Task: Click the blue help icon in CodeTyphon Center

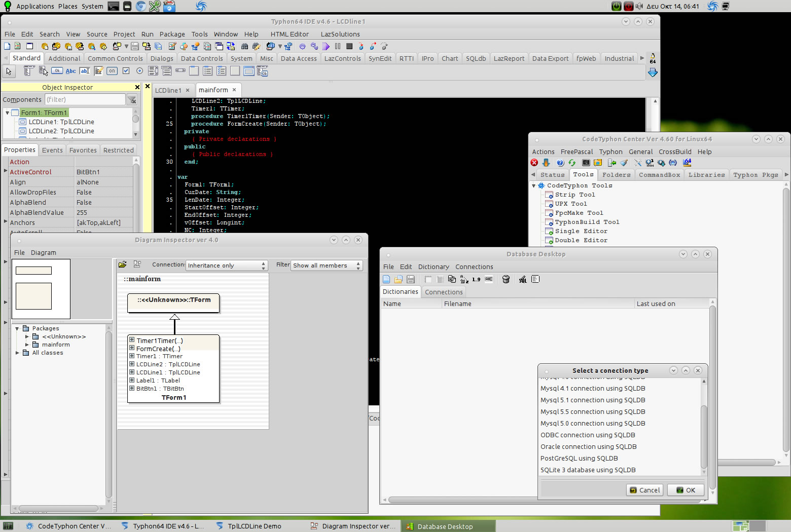Action: [x=560, y=163]
